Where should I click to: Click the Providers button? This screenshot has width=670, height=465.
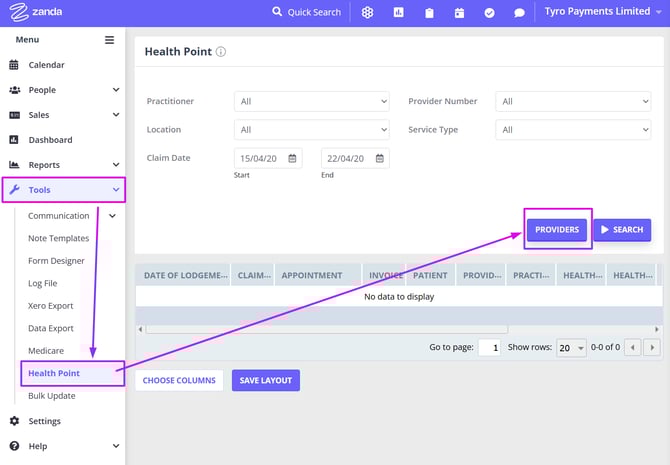coord(557,230)
